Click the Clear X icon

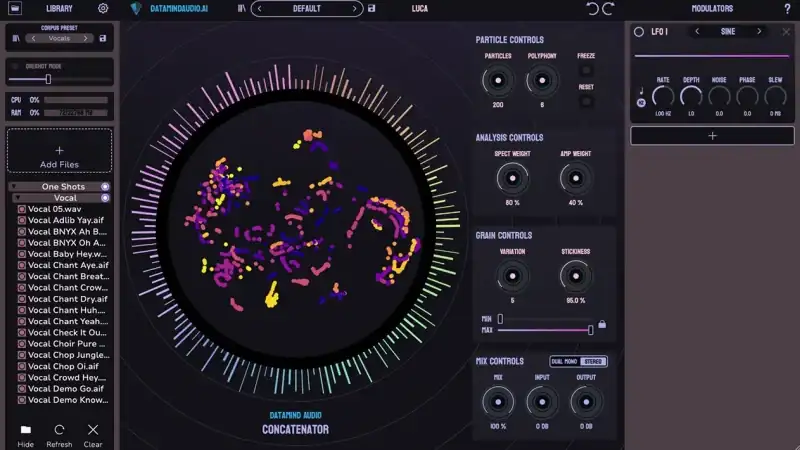tap(93, 430)
